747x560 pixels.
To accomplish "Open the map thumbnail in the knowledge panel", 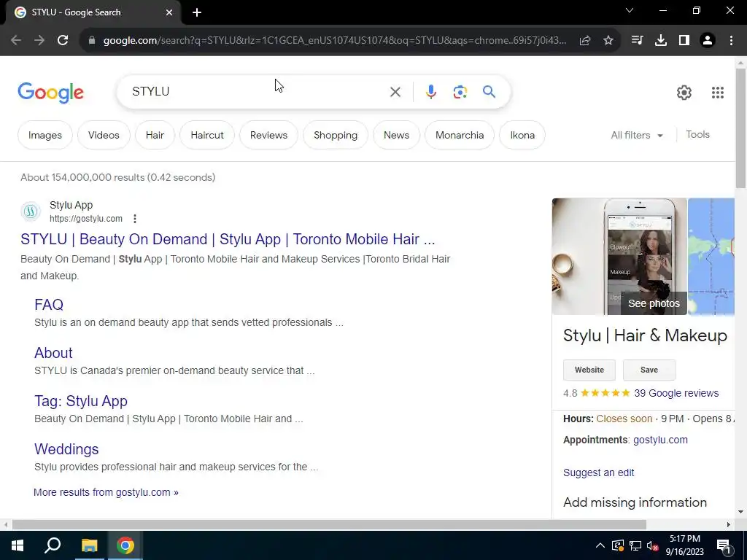I will pyautogui.click(x=711, y=257).
